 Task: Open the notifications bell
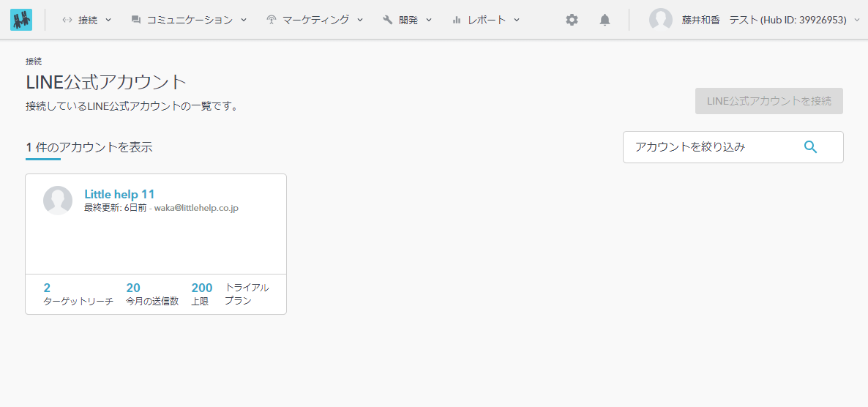point(605,20)
